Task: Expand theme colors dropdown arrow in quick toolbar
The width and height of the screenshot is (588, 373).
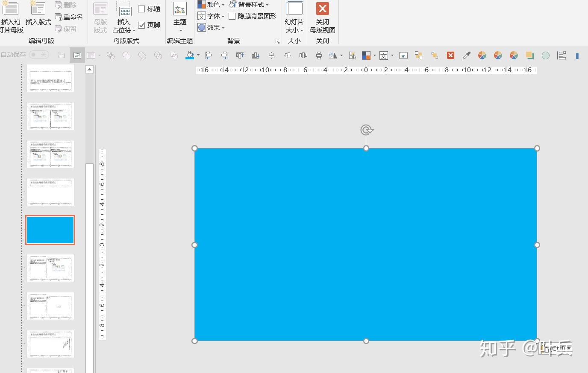Action: click(x=374, y=55)
